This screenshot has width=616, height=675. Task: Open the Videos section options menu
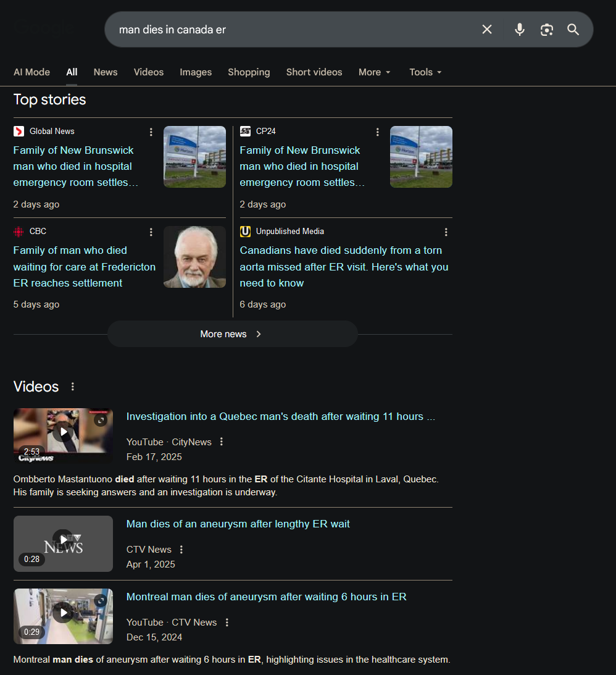pos(73,387)
